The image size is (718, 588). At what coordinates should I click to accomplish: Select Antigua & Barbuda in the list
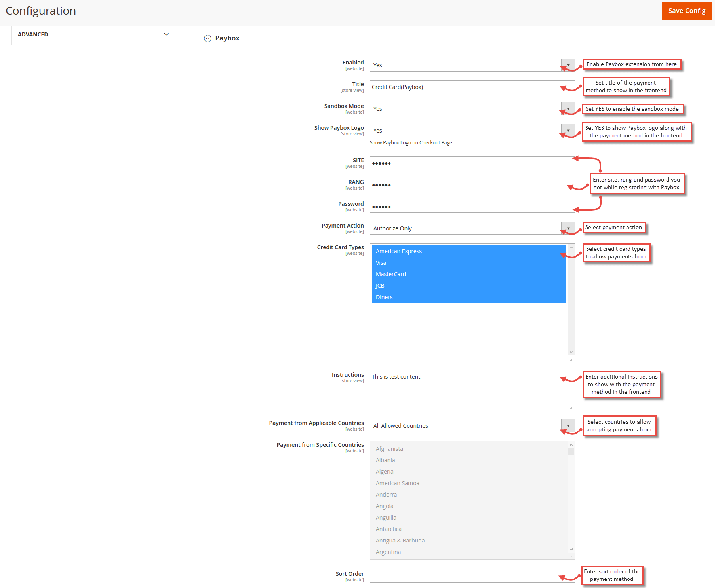click(469, 541)
